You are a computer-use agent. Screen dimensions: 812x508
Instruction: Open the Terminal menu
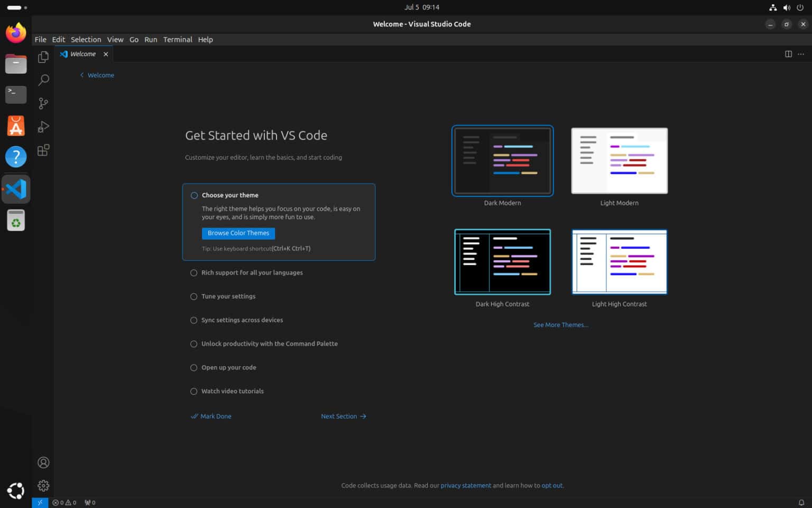pos(178,39)
